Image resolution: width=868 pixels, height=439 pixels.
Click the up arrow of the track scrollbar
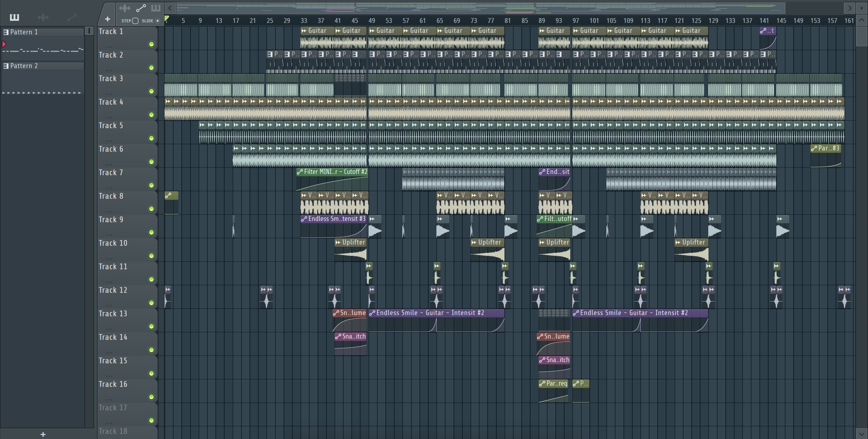click(861, 20)
